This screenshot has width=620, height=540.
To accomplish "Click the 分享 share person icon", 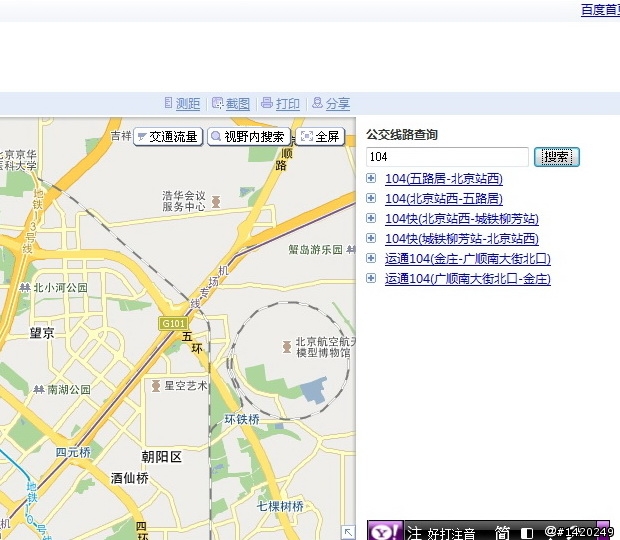I will coord(317,103).
